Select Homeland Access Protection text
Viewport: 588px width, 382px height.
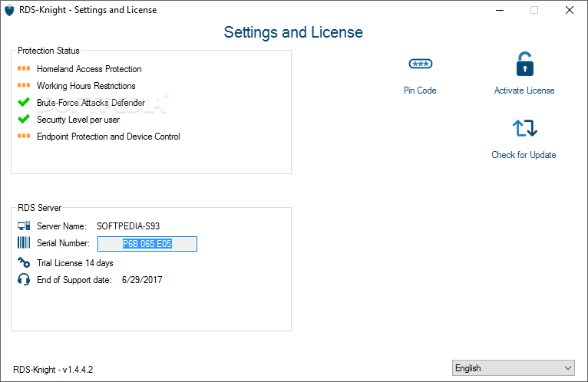(89, 69)
